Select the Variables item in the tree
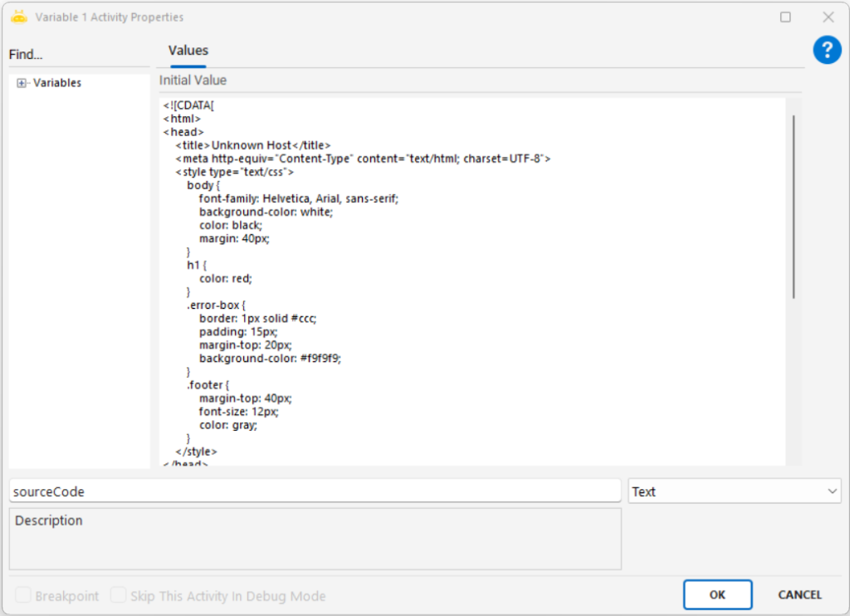This screenshot has width=850, height=616. 56,83
